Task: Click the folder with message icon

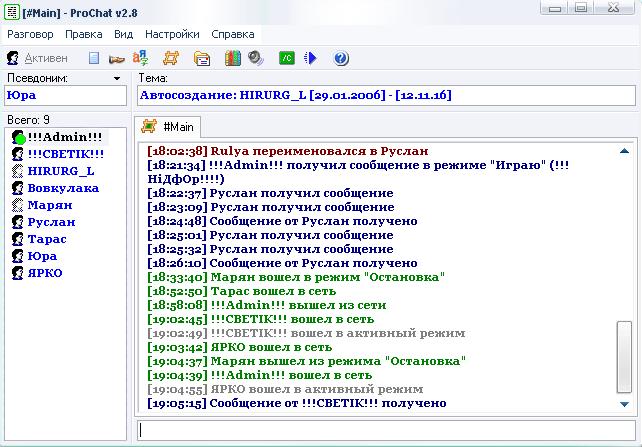Action: [201, 58]
